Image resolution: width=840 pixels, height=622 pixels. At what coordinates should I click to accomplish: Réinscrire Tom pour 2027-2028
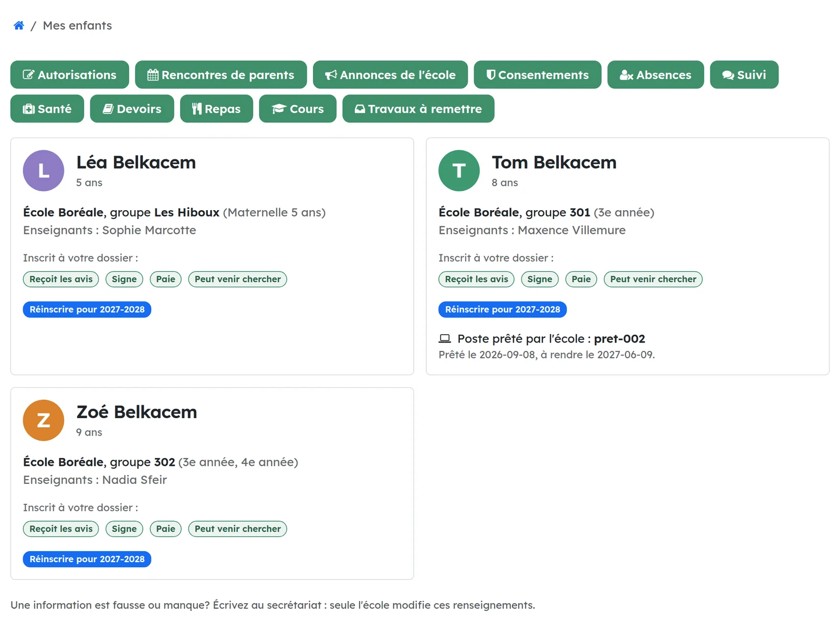[502, 309]
